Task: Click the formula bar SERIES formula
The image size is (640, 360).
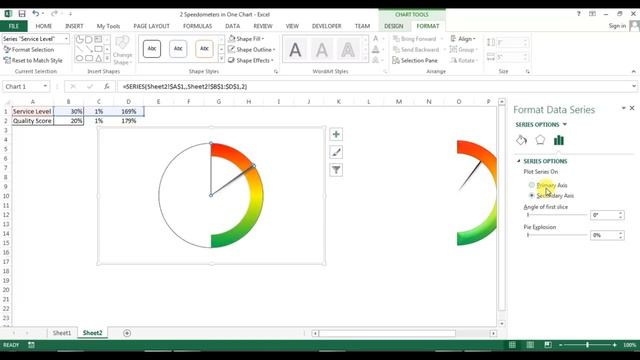Action: click(x=185, y=87)
